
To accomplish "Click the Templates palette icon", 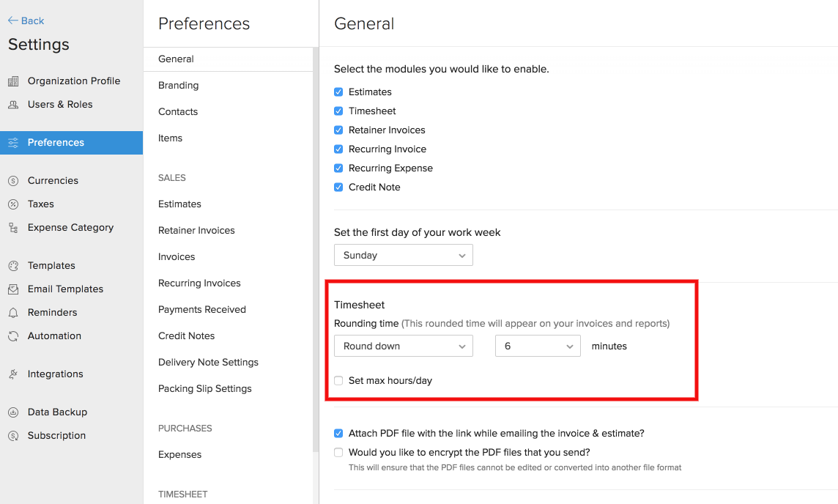I will 13,266.
